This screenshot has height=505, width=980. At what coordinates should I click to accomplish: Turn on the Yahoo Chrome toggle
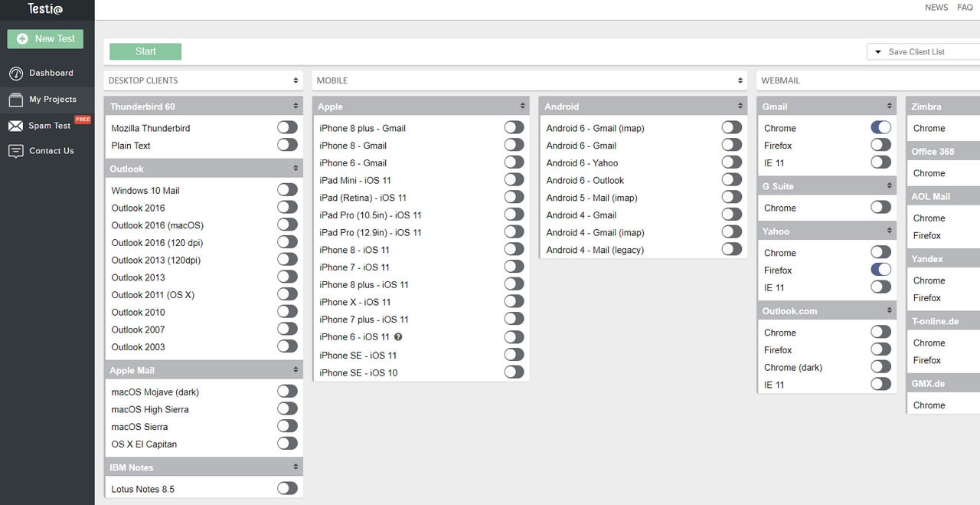[x=880, y=252]
